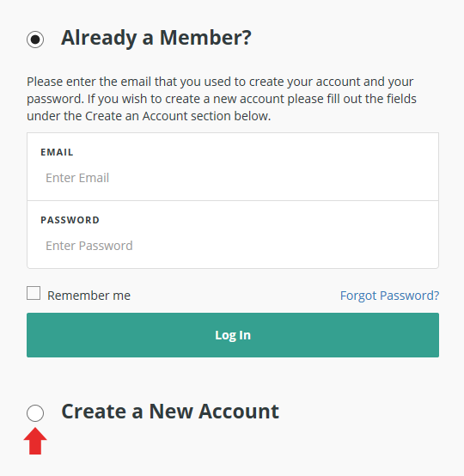Click the words Log In on button

[233, 335]
